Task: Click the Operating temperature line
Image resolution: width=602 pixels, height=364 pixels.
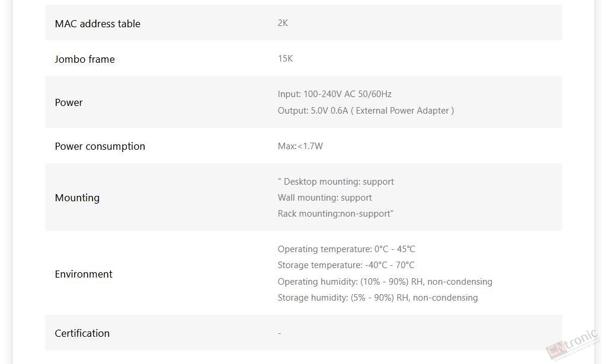Action: coord(346,249)
